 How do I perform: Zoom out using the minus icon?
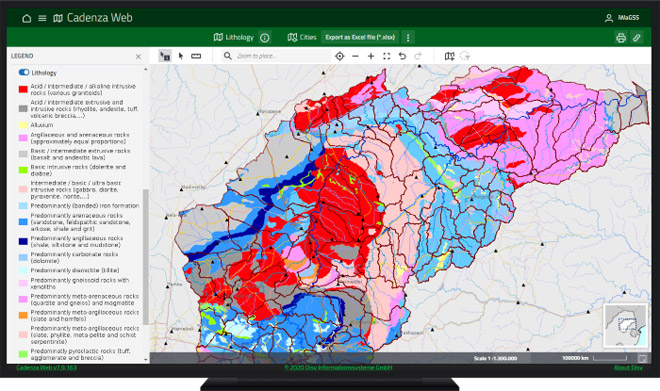[355, 56]
